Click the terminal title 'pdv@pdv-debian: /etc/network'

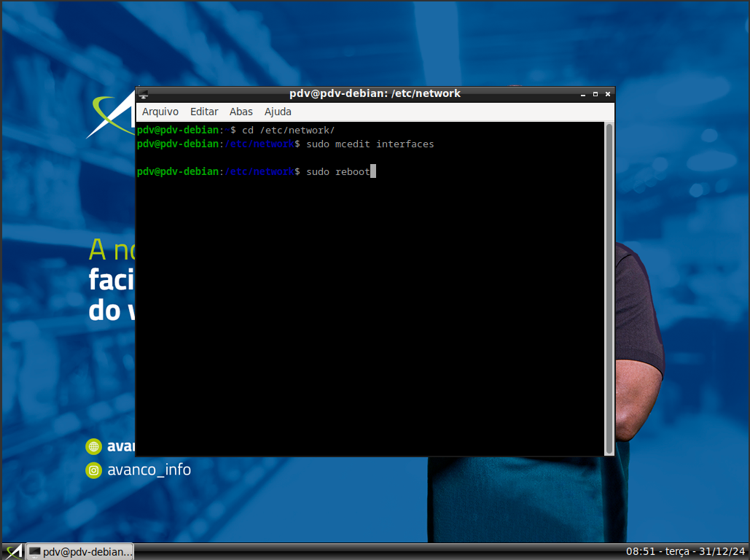375,93
